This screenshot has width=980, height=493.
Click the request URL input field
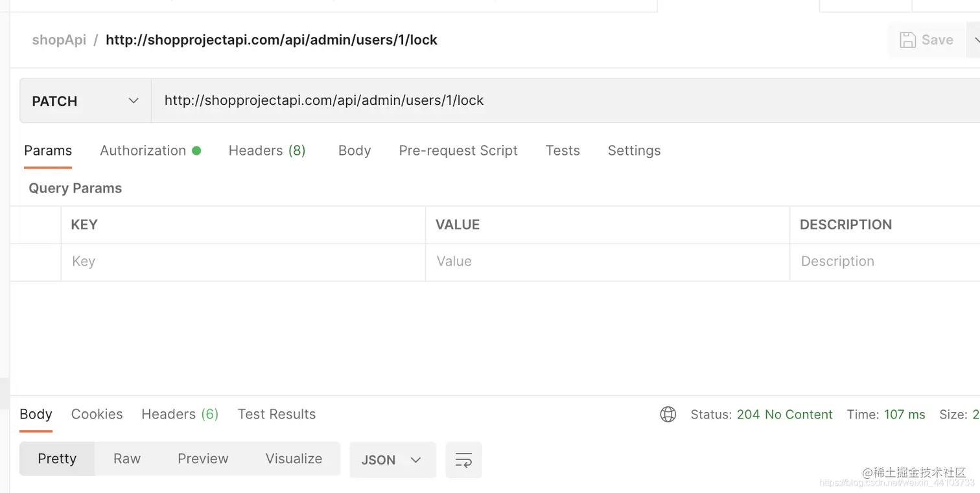coord(565,101)
